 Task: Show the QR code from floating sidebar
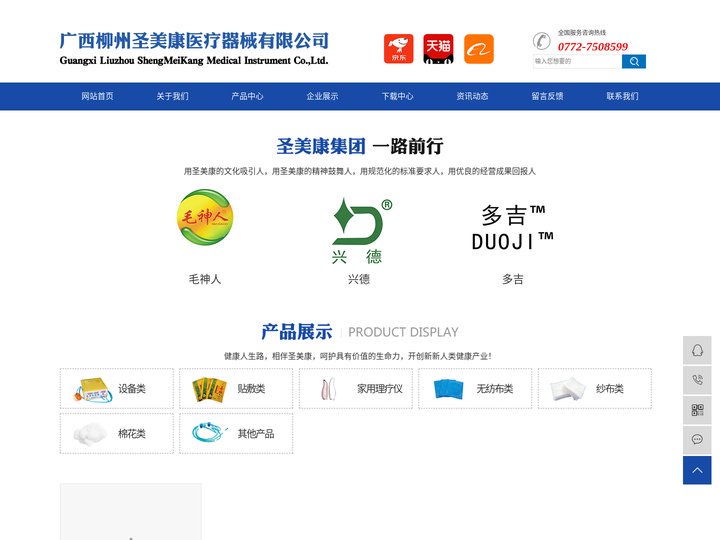(697, 410)
